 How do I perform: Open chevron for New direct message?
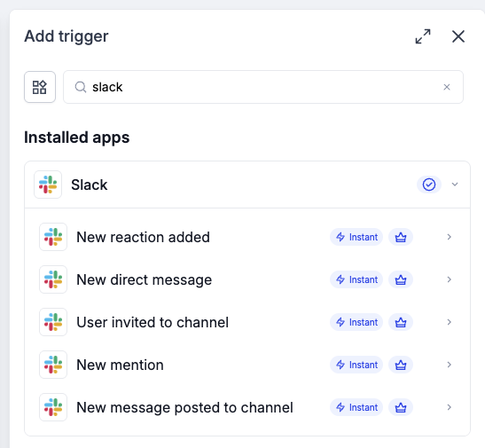tap(450, 279)
